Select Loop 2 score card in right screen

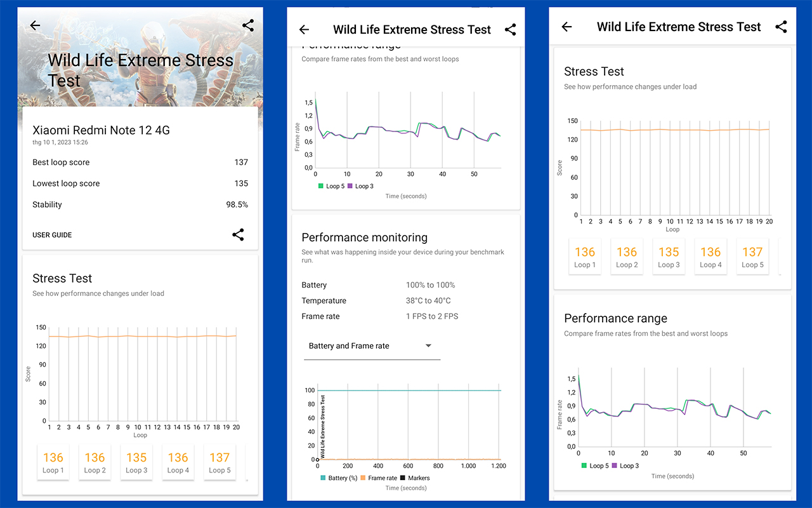coord(627,257)
